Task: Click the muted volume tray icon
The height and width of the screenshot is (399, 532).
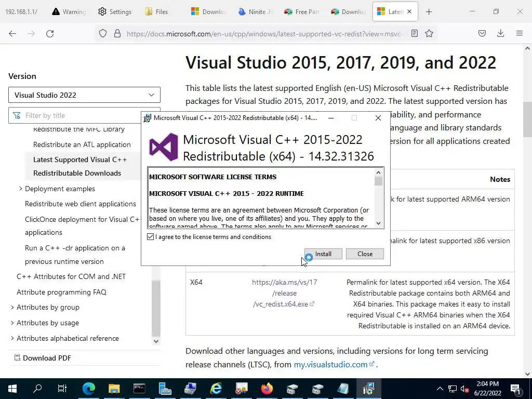Action: click(x=465, y=389)
